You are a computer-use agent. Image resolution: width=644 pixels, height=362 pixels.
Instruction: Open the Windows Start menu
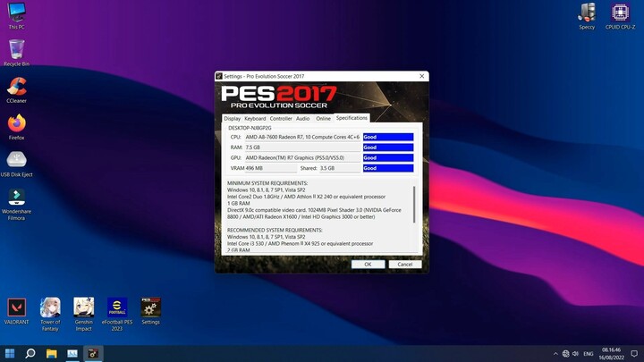click(x=10, y=353)
